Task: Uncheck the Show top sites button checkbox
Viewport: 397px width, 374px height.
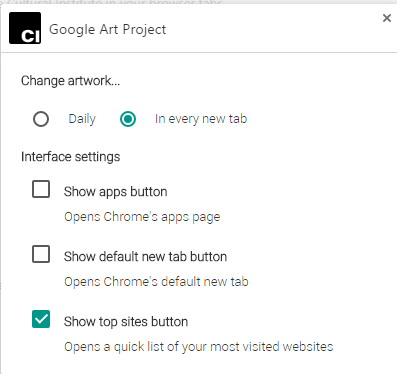Action: [x=41, y=319]
